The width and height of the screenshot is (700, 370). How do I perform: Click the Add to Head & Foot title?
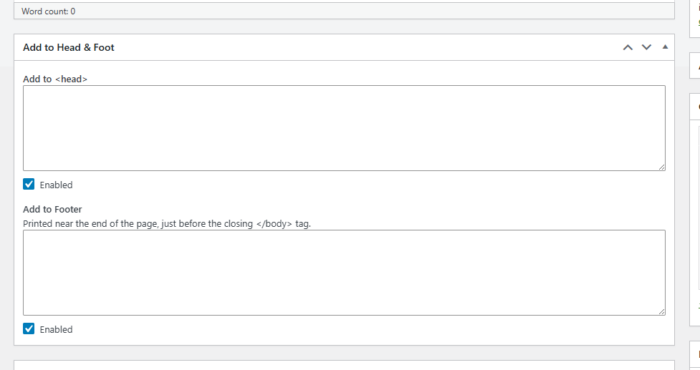click(68, 47)
